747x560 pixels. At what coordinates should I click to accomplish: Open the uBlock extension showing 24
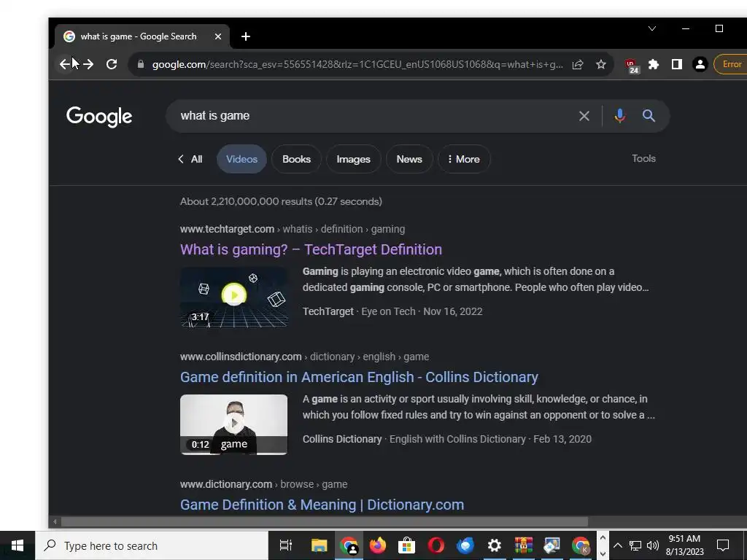click(631, 65)
